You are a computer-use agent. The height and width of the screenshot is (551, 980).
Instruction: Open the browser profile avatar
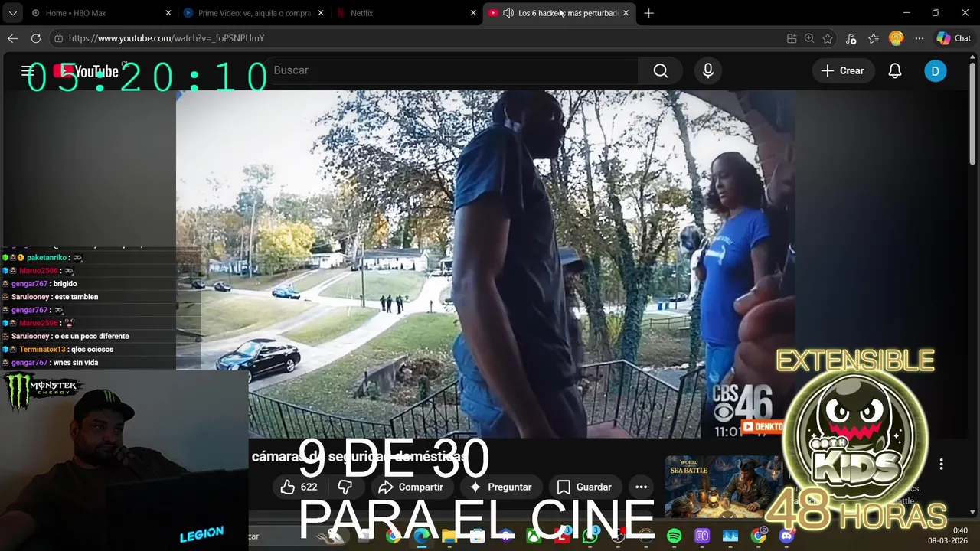pos(896,38)
